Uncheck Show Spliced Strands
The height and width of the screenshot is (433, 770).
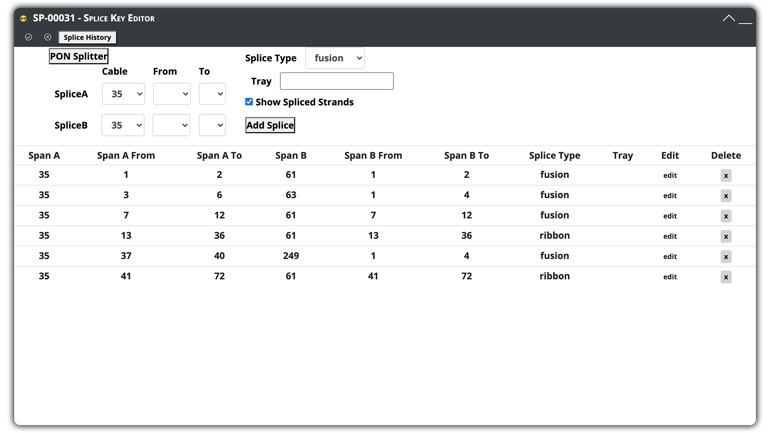[x=249, y=102]
